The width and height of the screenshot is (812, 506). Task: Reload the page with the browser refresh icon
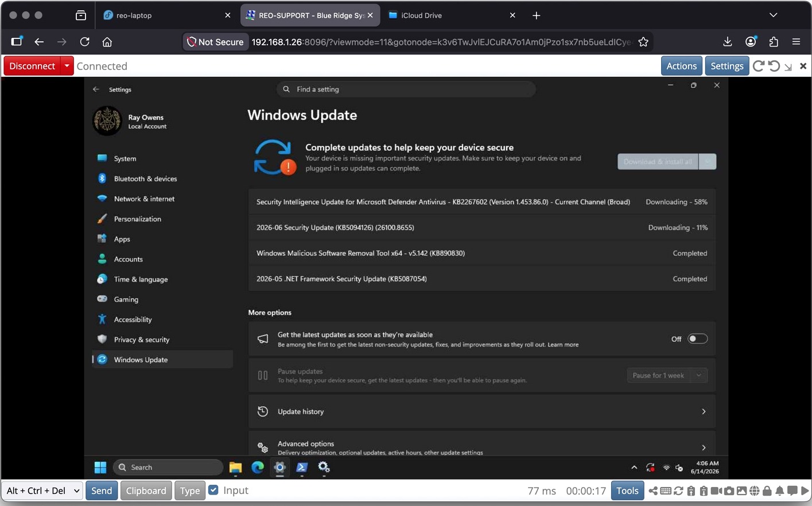84,42
